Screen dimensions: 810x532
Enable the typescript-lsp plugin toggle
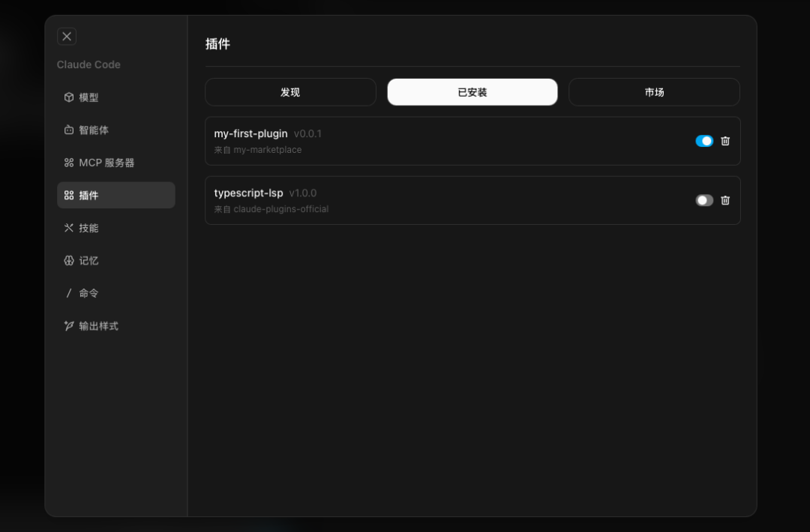click(x=704, y=200)
